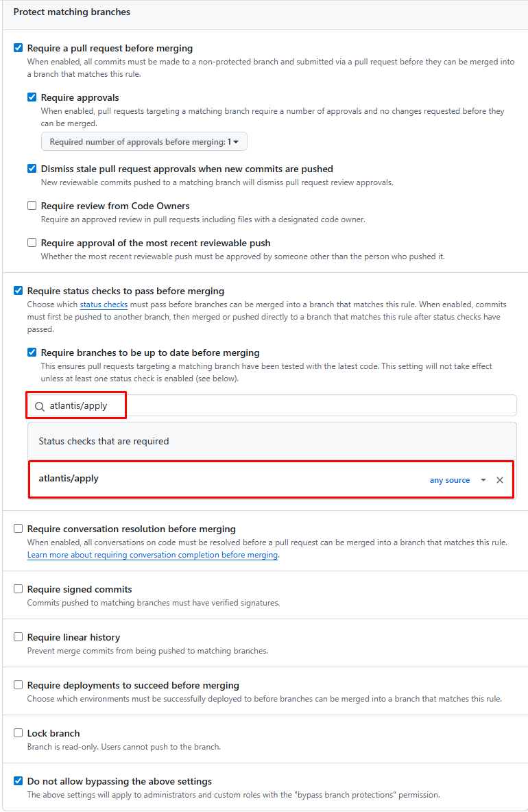Expand Required number of approvals dropdown
The height and width of the screenshot is (812, 528).
pyautogui.click(x=144, y=142)
